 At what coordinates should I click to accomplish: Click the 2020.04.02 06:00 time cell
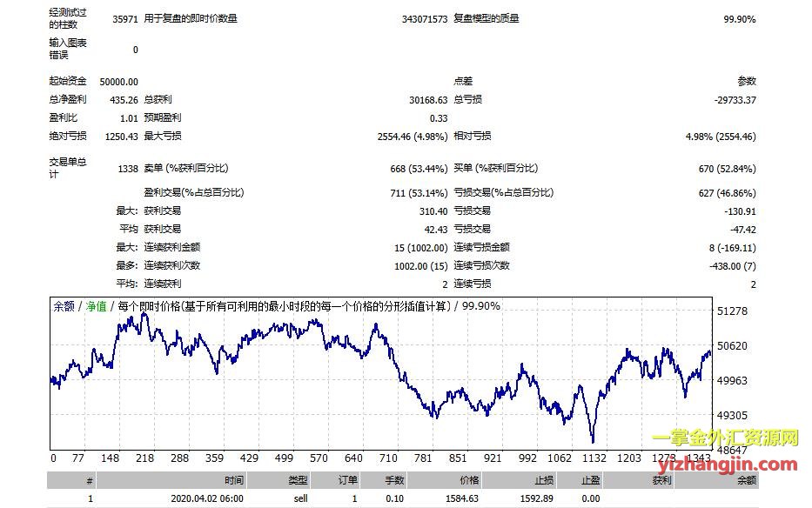pos(209,498)
